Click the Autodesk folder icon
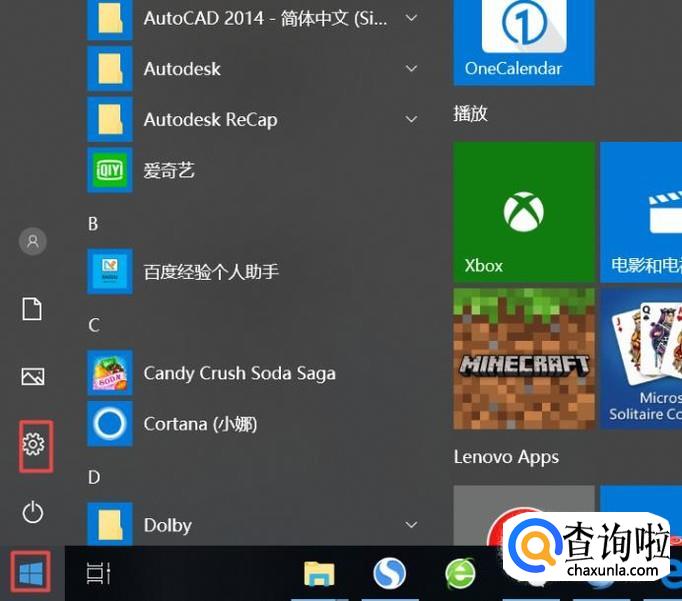The width and height of the screenshot is (682, 601). coord(110,69)
